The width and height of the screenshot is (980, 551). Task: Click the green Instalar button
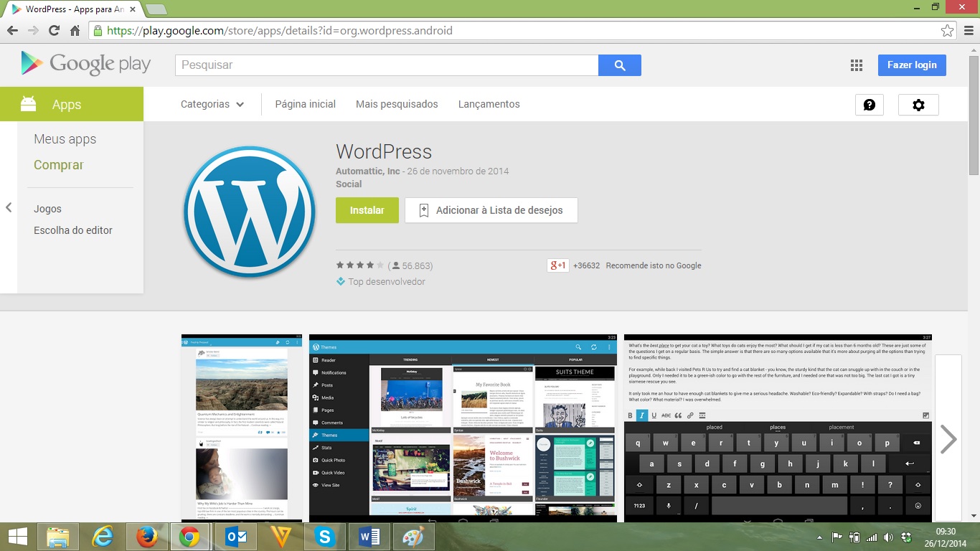click(367, 210)
